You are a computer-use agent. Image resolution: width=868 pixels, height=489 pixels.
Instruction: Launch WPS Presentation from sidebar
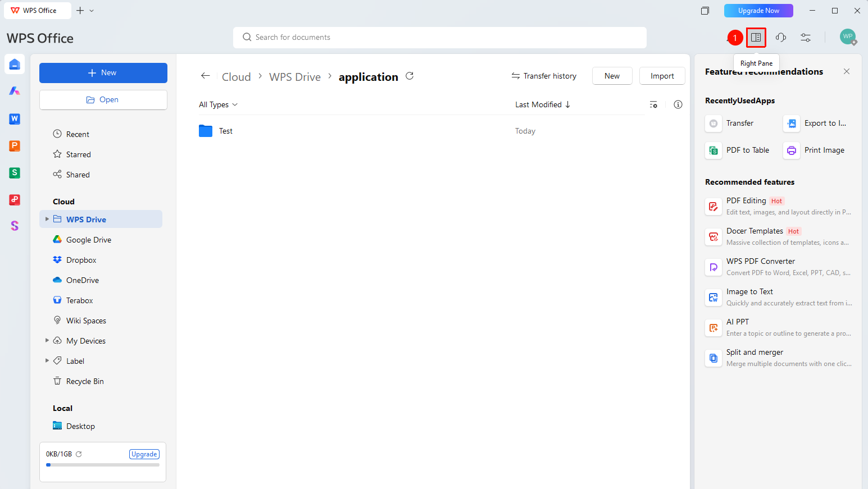coord(15,146)
